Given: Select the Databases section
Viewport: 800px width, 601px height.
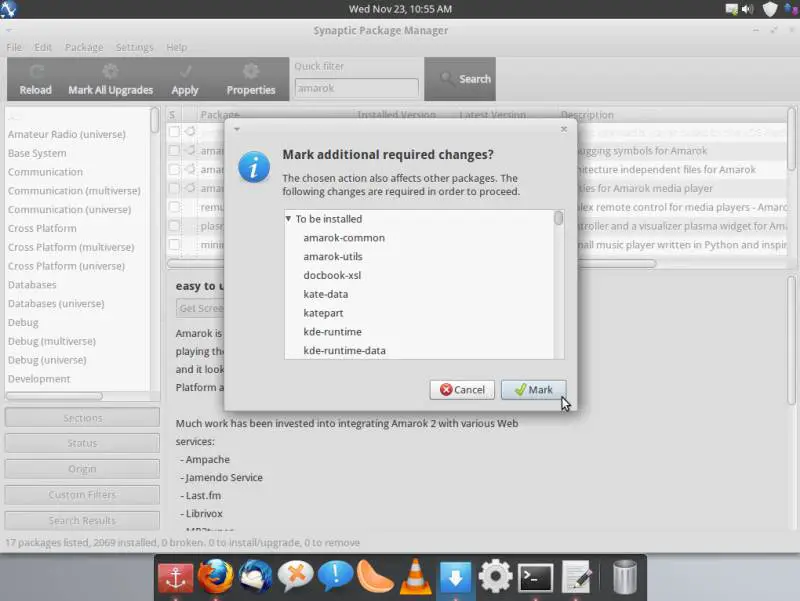Looking at the screenshot, I should click(x=32, y=285).
